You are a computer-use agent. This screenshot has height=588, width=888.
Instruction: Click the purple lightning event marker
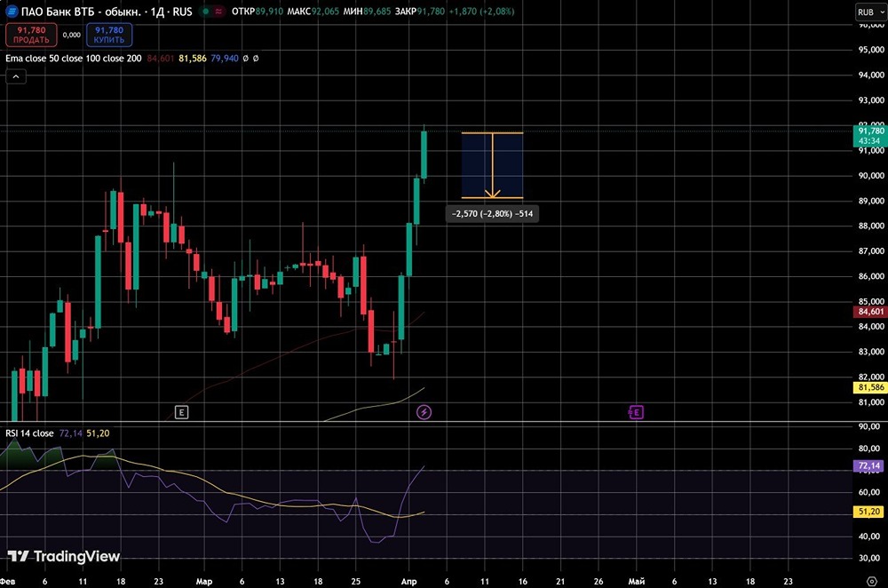pyautogui.click(x=424, y=412)
